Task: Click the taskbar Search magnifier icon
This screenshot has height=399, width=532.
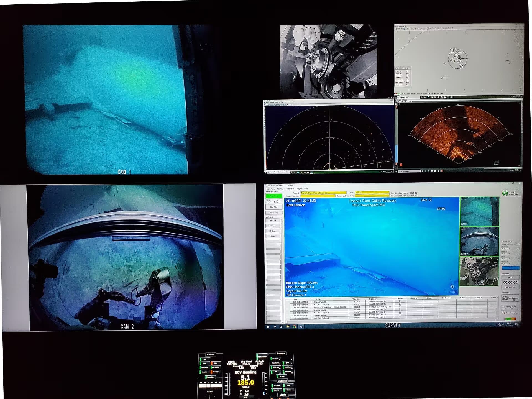Action: [x=275, y=327]
